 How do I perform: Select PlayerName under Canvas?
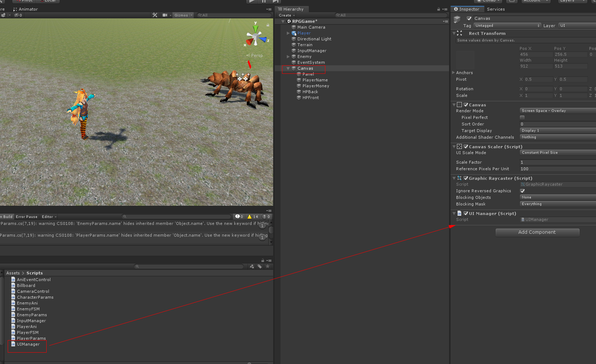tap(315, 80)
